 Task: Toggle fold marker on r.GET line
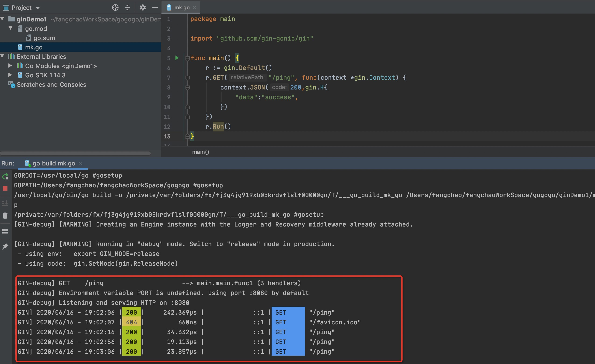pyautogui.click(x=187, y=78)
